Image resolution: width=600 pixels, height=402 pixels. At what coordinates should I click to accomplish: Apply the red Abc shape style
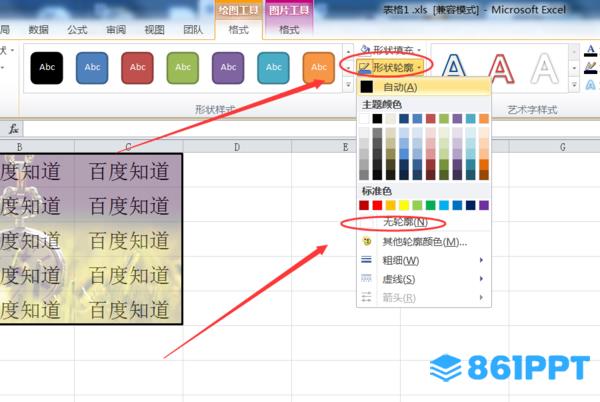tap(137, 68)
